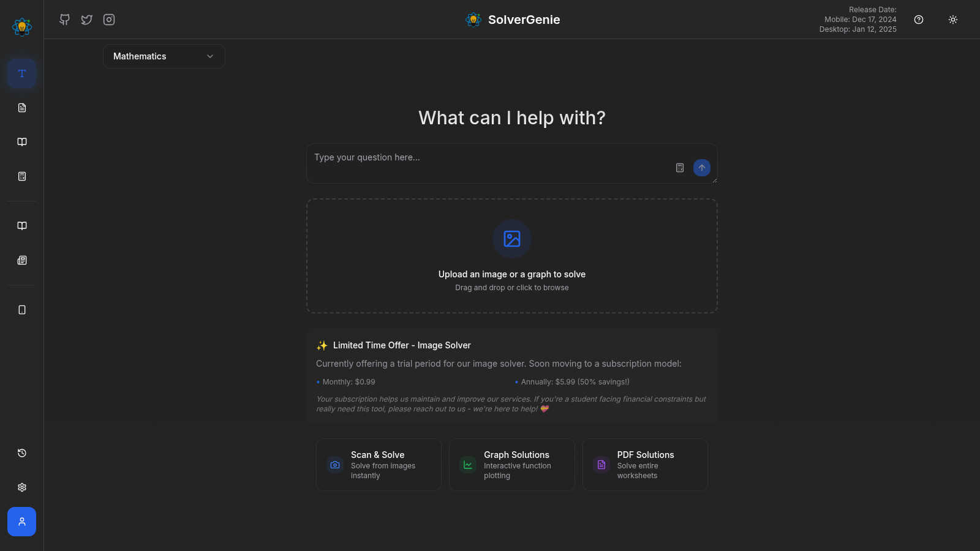
Task: Open the document file icon in sidebar
Action: [22, 108]
